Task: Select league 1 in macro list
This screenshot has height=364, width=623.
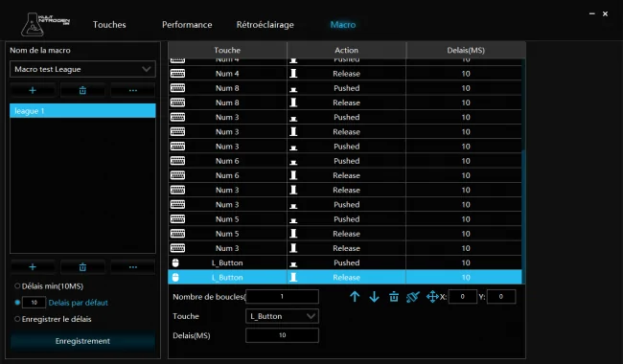Action: pyautogui.click(x=82, y=111)
